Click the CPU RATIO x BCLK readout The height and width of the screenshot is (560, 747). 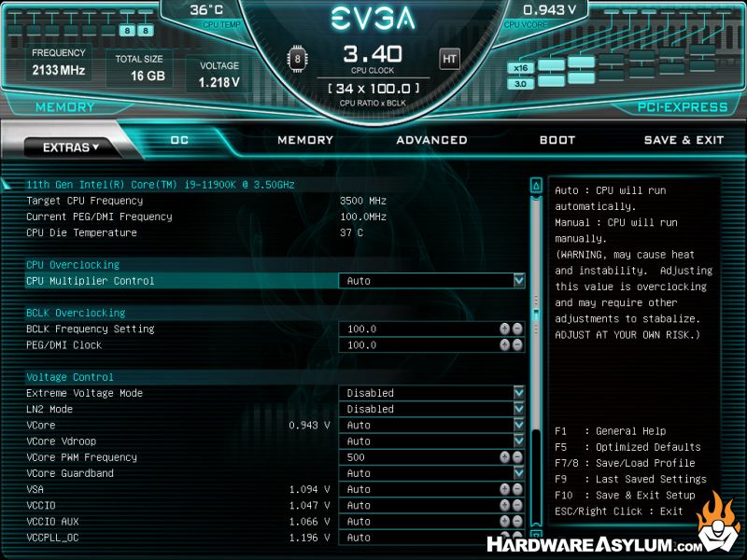point(373,89)
